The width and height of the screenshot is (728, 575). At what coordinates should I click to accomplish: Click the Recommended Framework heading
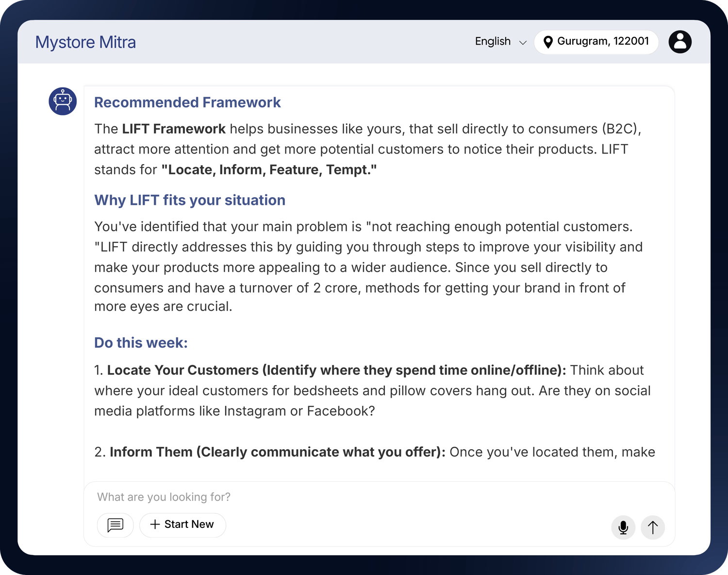[187, 102]
